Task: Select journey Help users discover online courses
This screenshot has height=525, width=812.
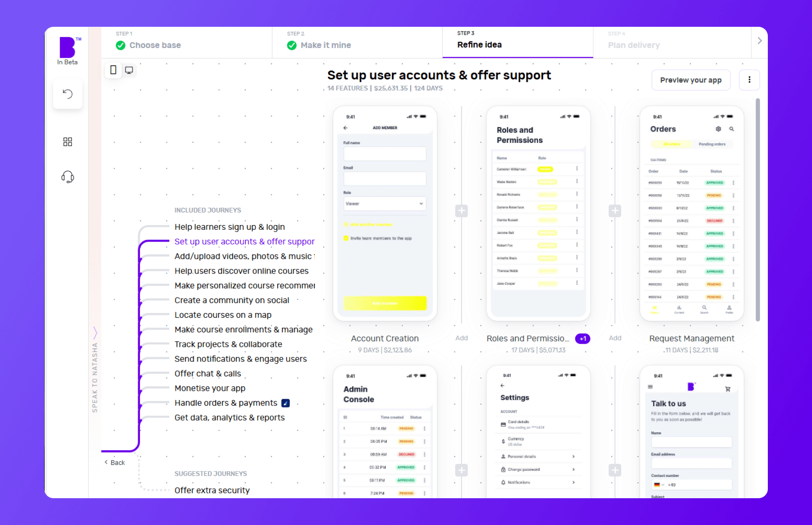Action: coord(242,271)
